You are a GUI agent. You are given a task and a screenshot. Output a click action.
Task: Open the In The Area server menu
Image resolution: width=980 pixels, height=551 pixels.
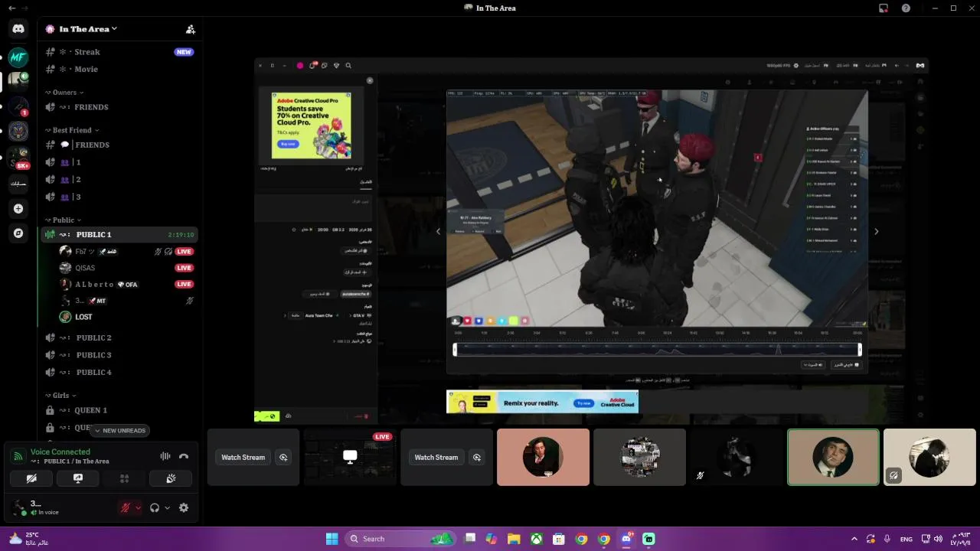(87, 29)
